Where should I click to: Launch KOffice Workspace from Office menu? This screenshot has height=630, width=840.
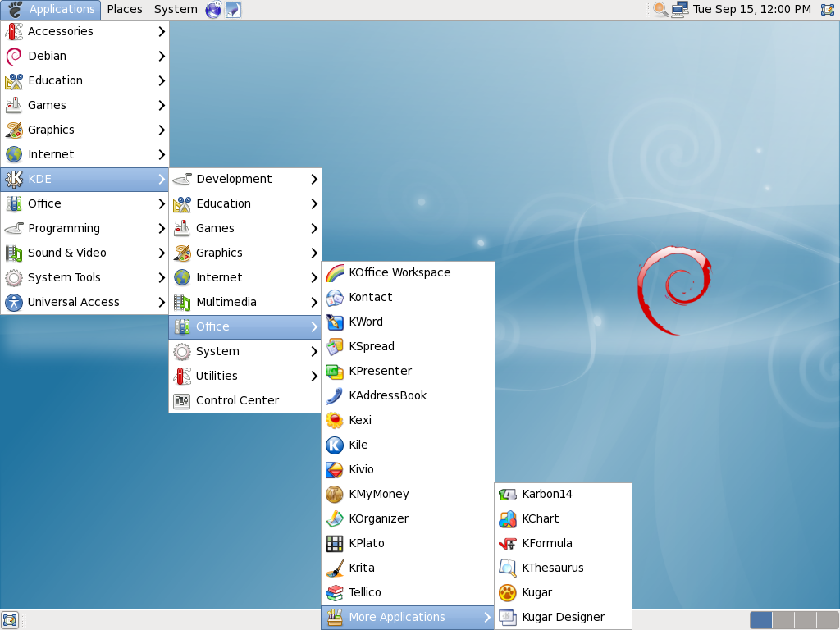click(x=408, y=272)
